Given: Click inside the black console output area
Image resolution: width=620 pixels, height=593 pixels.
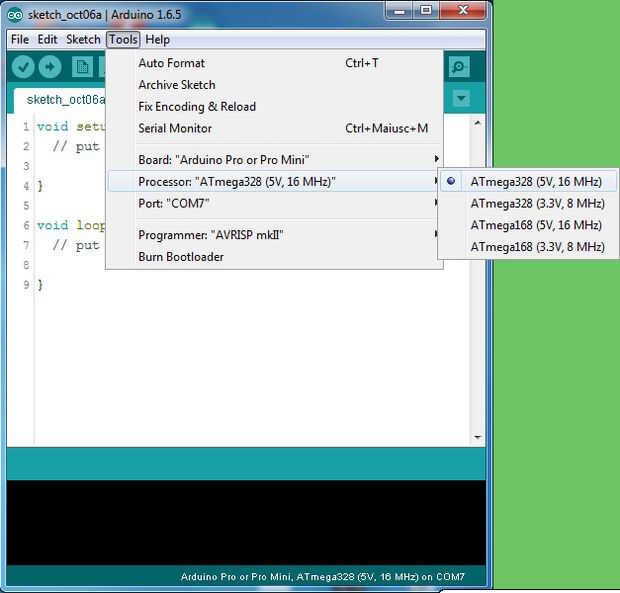Looking at the screenshot, I should tap(246, 523).
